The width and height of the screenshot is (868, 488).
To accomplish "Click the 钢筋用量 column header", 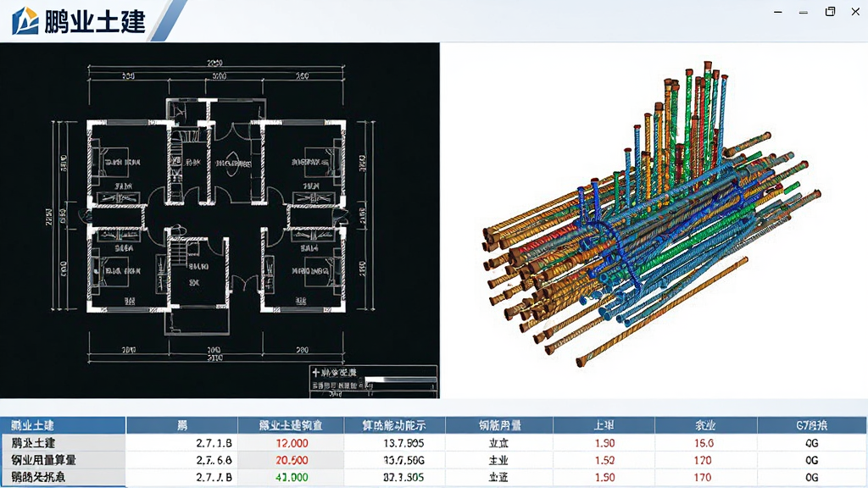I will click(x=499, y=425).
